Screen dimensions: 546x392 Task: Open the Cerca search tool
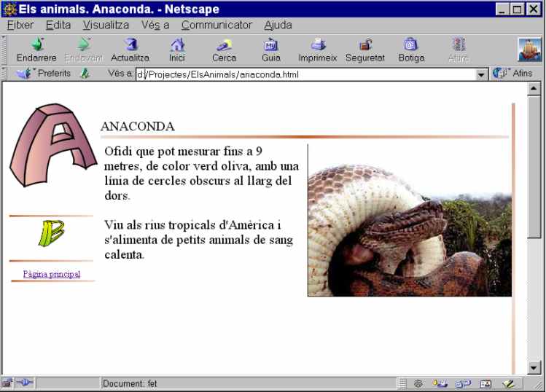pyautogui.click(x=224, y=50)
